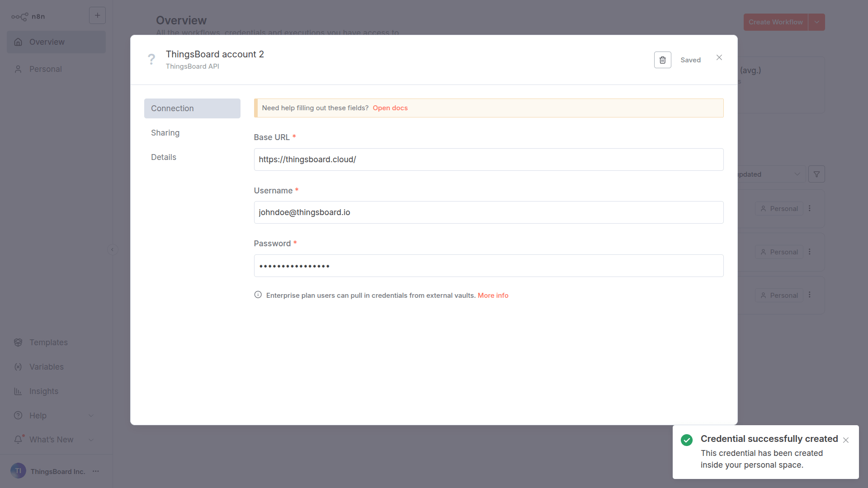Click into the Base URL field
868x488 pixels.
coord(488,160)
